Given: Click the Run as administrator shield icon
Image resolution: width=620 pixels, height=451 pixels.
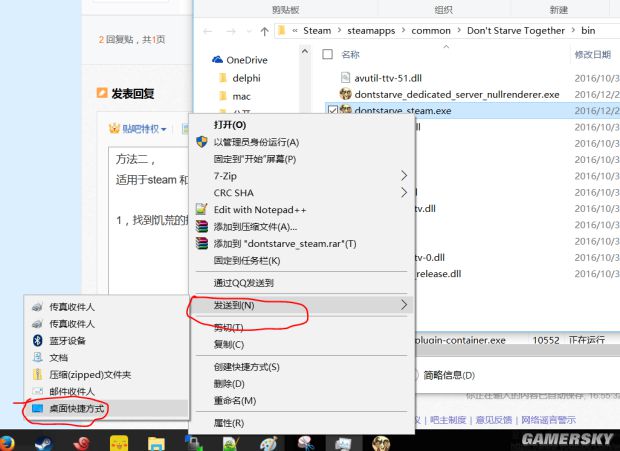Looking at the screenshot, I should tap(202, 142).
